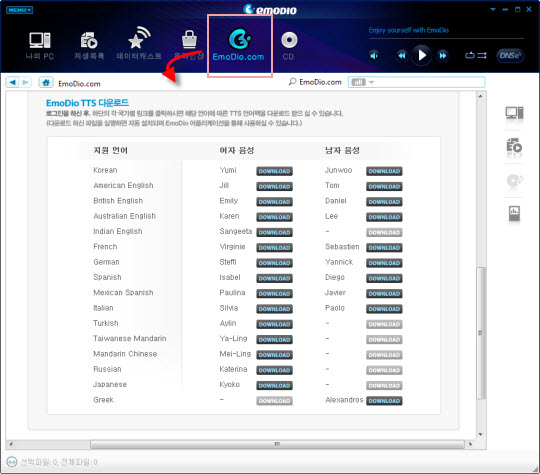The width and height of the screenshot is (540, 474).
Task: Download French voice Virginie
Action: point(274,248)
